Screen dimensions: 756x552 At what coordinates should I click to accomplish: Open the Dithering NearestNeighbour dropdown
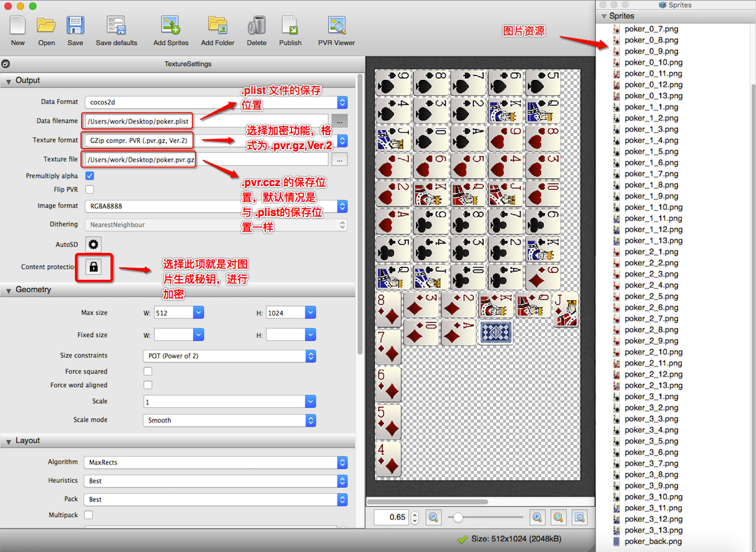(x=216, y=225)
